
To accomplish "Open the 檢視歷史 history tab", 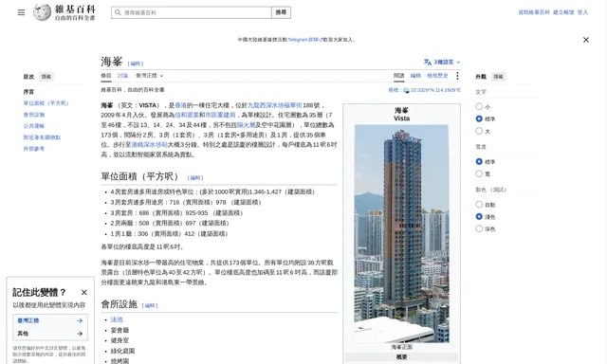I will 437,76.
